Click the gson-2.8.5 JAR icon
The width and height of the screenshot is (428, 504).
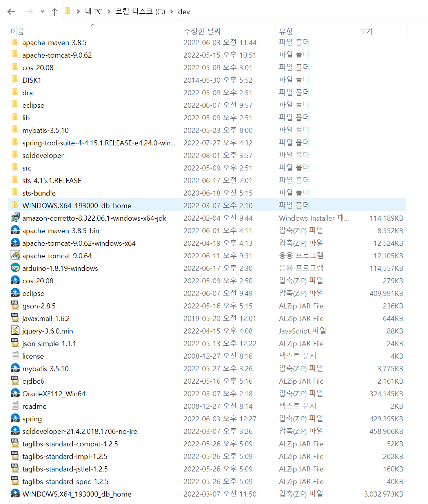[15, 306]
